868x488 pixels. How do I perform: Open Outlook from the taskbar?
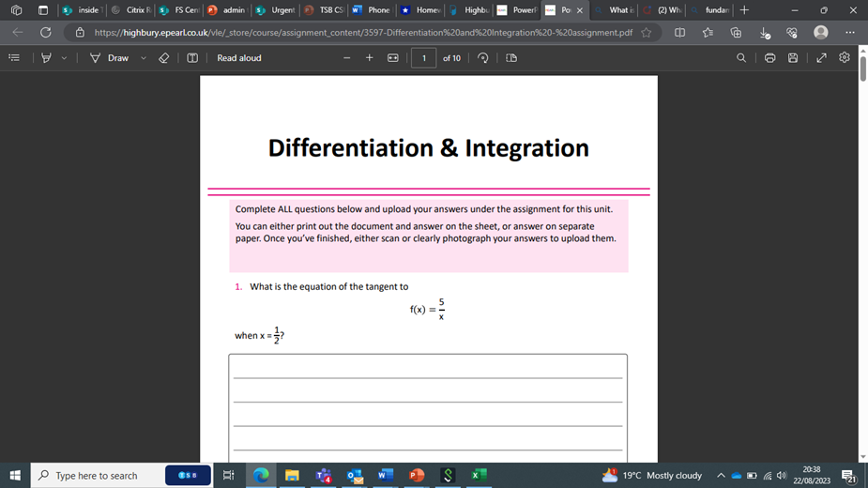click(x=355, y=475)
